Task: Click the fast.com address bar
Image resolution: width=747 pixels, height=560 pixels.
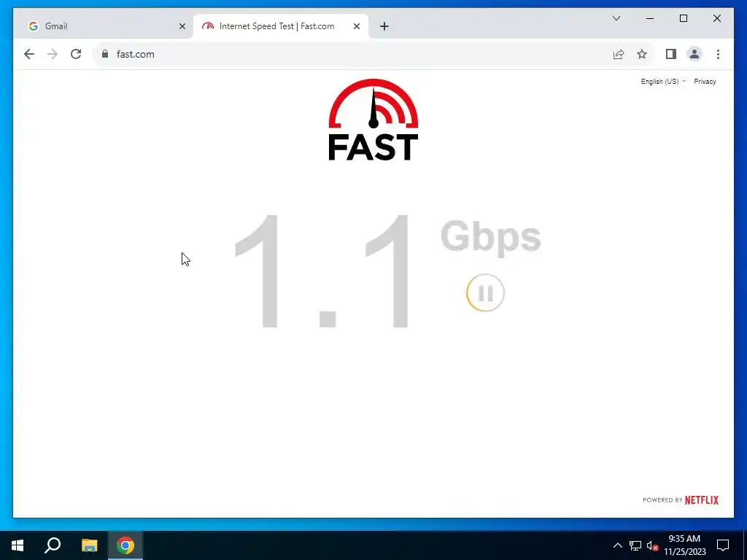Action: [x=352, y=54]
